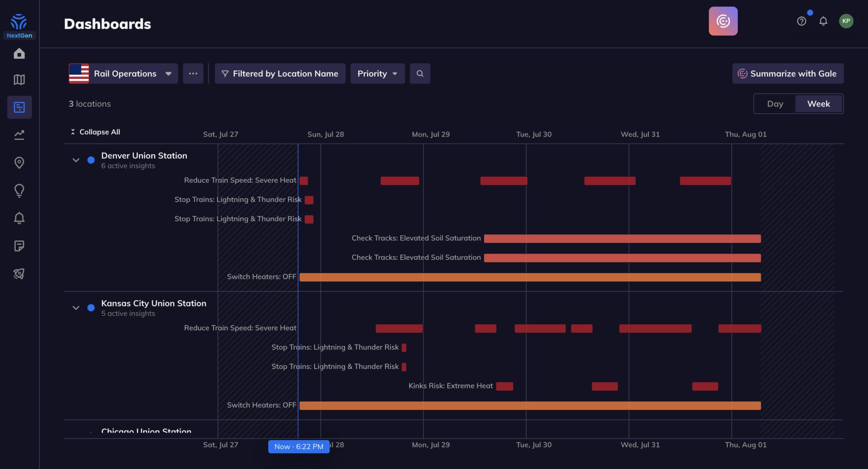Open the Locations pin icon in sidebar
This screenshot has width=868, height=469.
click(x=19, y=162)
